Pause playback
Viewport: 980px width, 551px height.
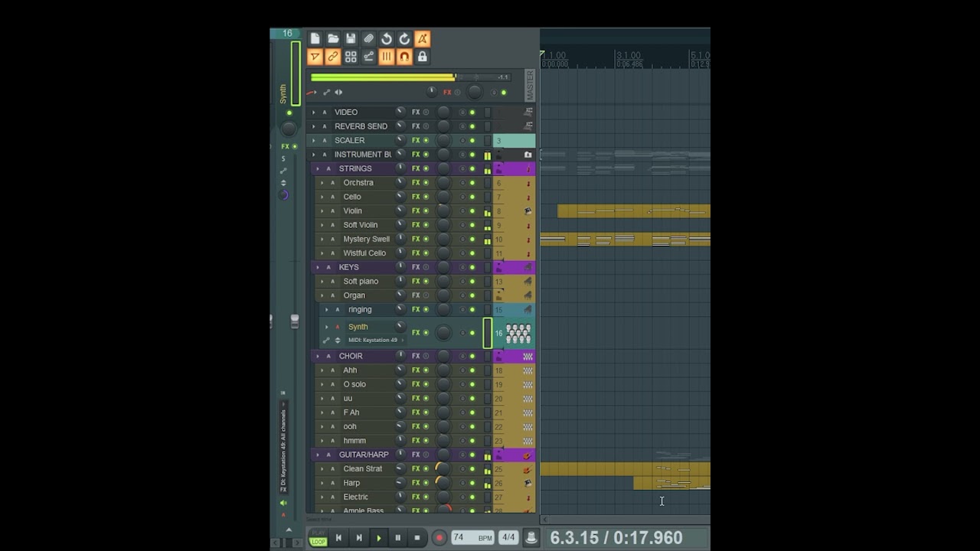pos(397,538)
